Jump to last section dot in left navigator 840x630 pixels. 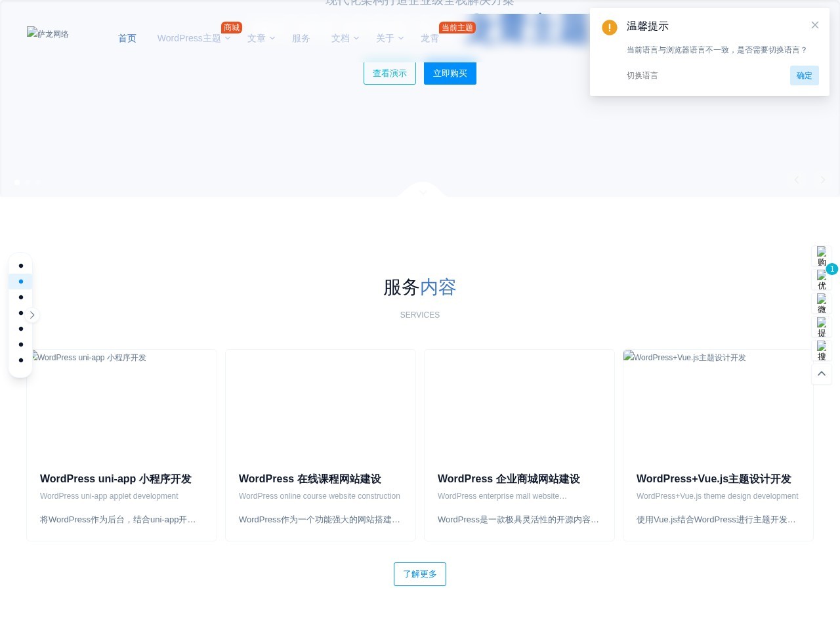click(21, 360)
